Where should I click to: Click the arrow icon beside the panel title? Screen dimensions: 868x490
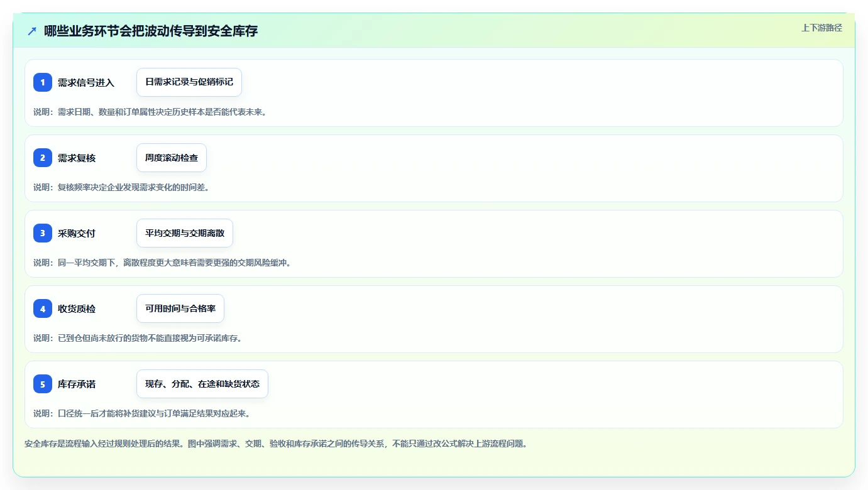click(32, 31)
